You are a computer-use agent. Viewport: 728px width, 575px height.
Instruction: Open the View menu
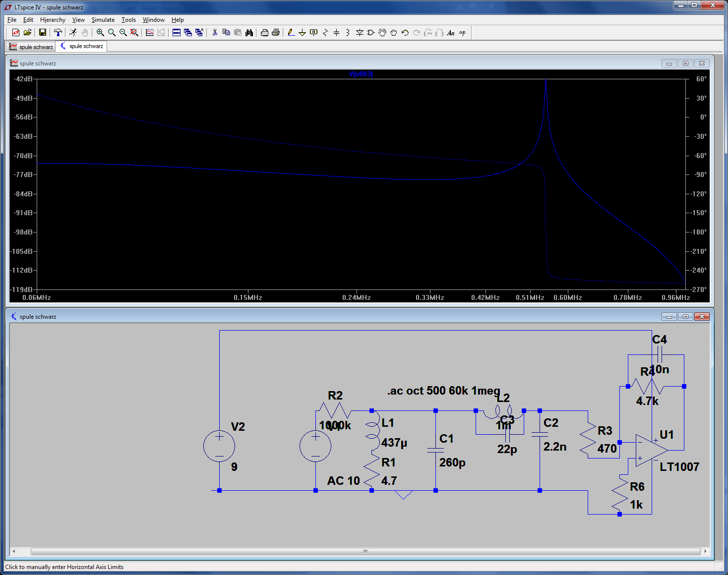(78, 20)
